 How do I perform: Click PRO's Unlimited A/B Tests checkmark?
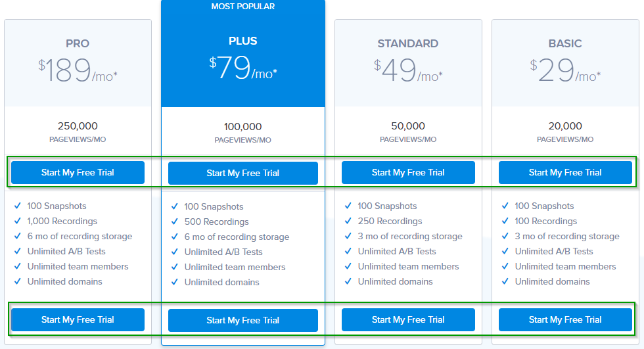[17, 252]
